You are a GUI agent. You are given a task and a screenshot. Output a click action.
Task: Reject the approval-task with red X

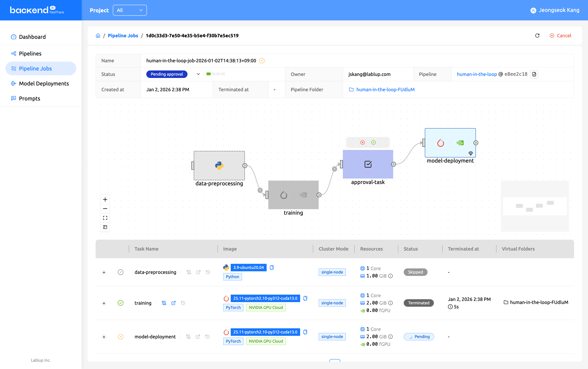click(x=362, y=142)
